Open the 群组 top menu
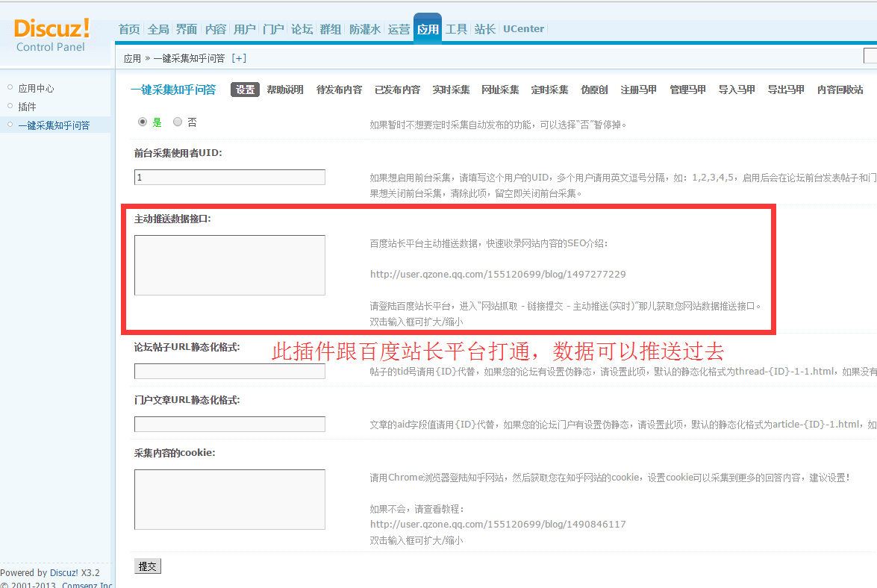 (331, 29)
